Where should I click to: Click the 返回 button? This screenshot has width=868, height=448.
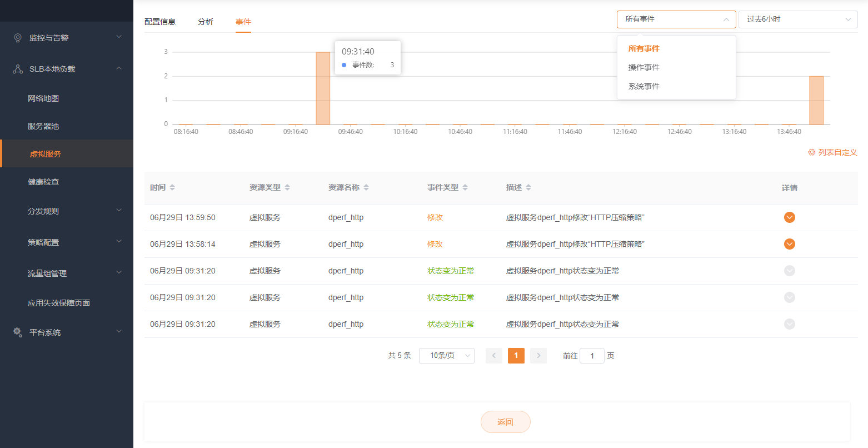coord(505,422)
